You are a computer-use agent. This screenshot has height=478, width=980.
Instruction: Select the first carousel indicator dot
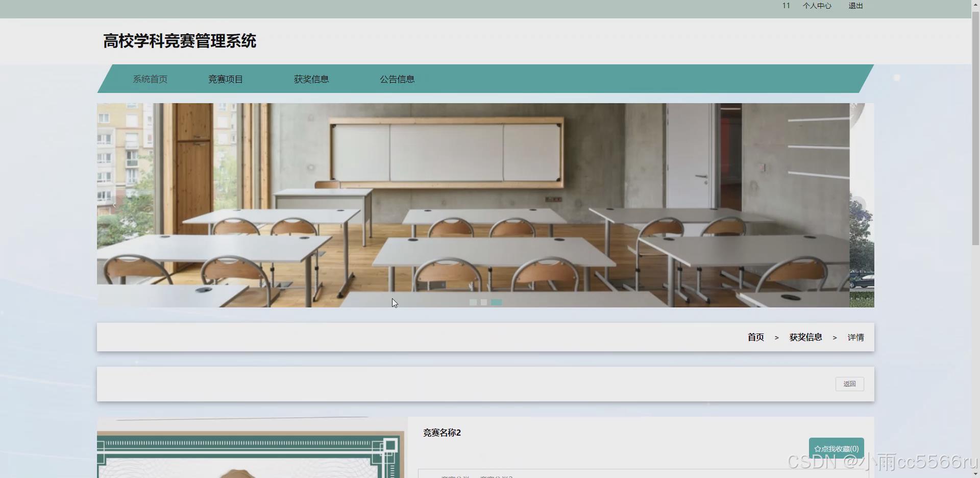point(473,302)
